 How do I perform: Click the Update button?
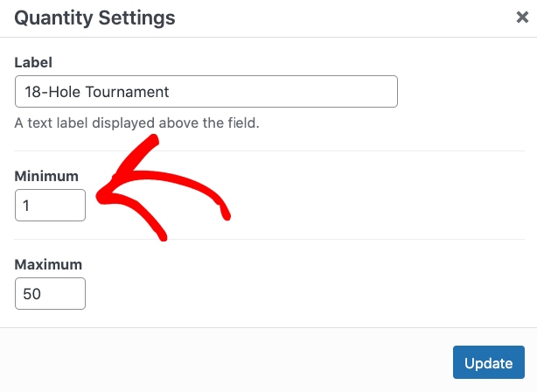tap(488, 363)
